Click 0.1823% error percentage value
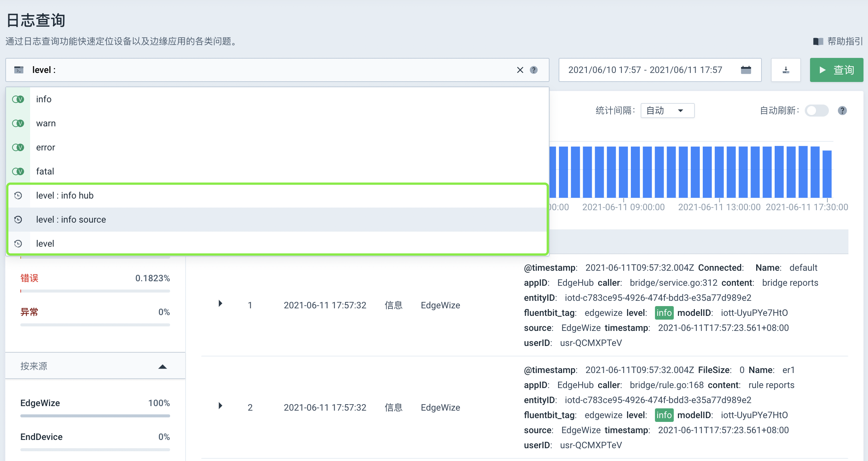Viewport: 868px width, 461px height. [x=152, y=278]
